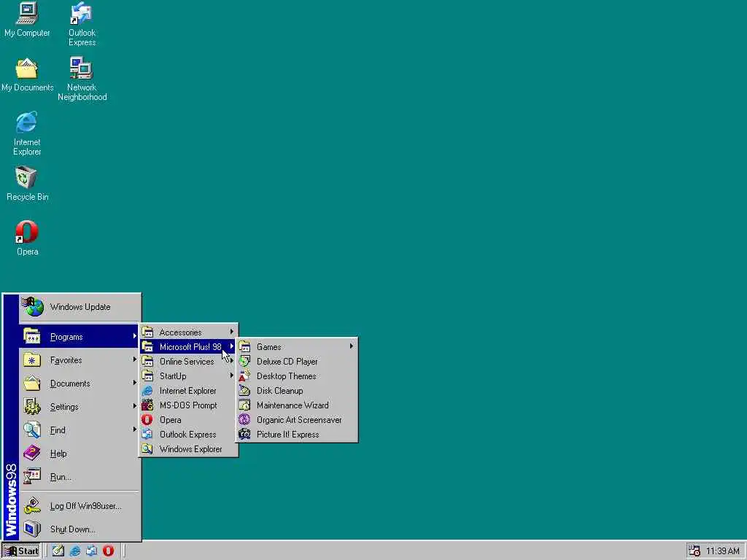Viewport: 747px width, 560px height.
Task: Click the Settings submenu arrow
Action: click(134, 406)
